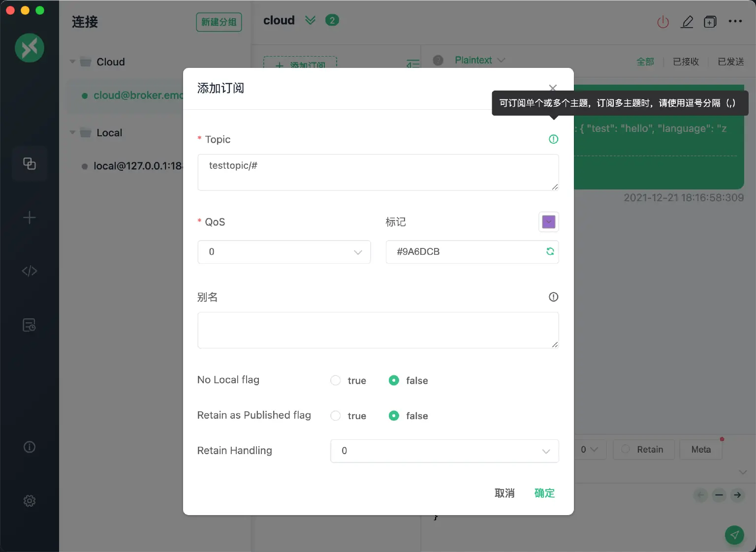Click the collapse subscriptions list icon
Screen dimensions: 756x552
413,63
